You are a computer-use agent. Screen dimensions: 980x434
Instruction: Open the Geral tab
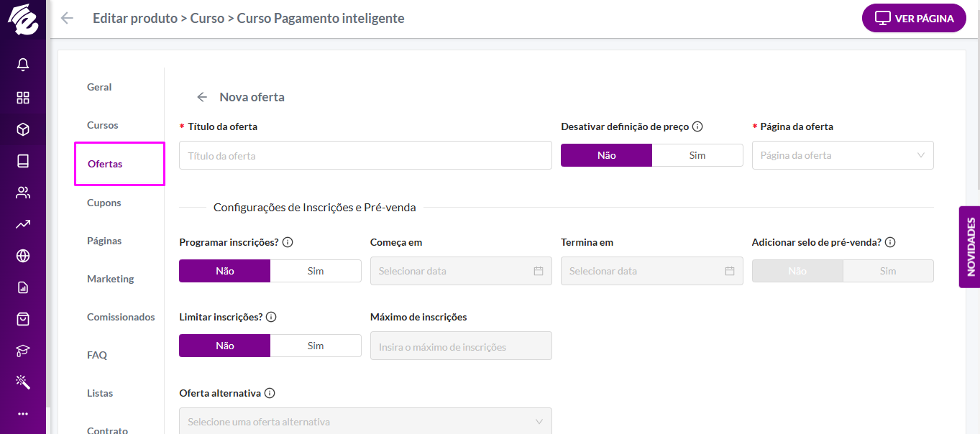(x=99, y=87)
